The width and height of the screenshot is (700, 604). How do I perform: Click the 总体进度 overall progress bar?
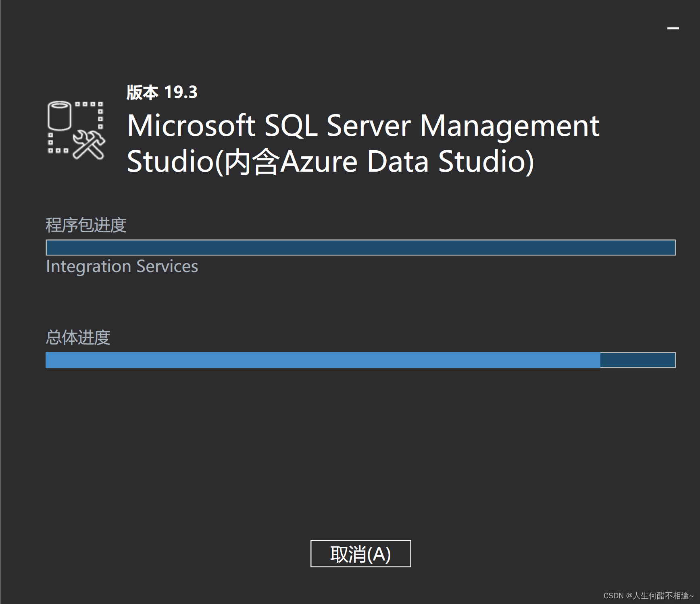[x=360, y=360]
